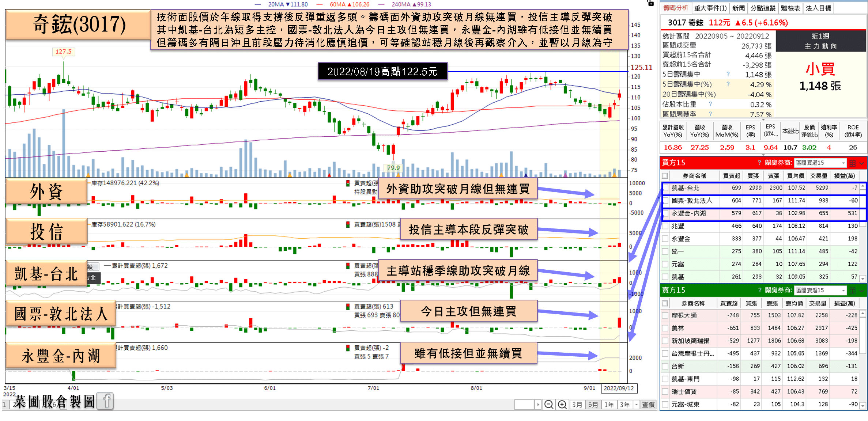
Task: Tick the 摩根大通 seller checkbox
Action: pyautogui.click(x=665, y=315)
